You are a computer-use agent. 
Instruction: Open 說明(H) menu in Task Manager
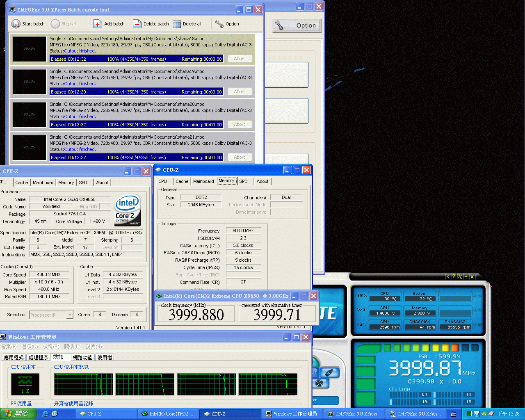click(x=94, y=347)
